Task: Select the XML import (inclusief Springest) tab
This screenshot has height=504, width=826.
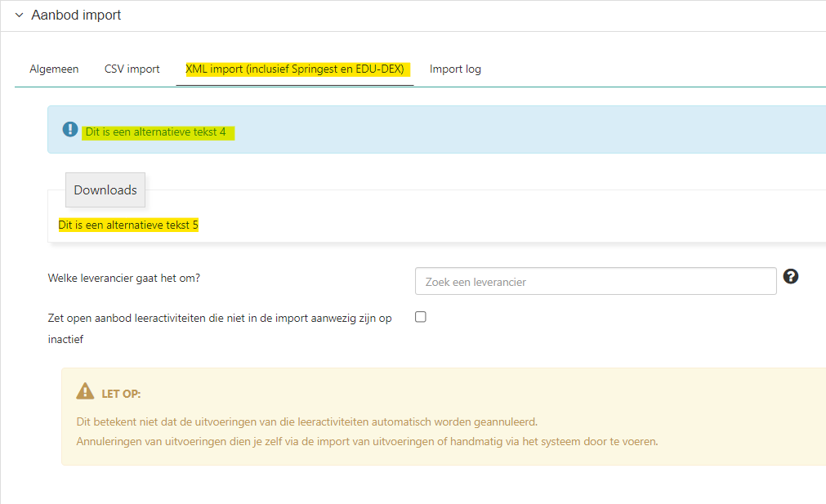Action: tap(294, 69)
